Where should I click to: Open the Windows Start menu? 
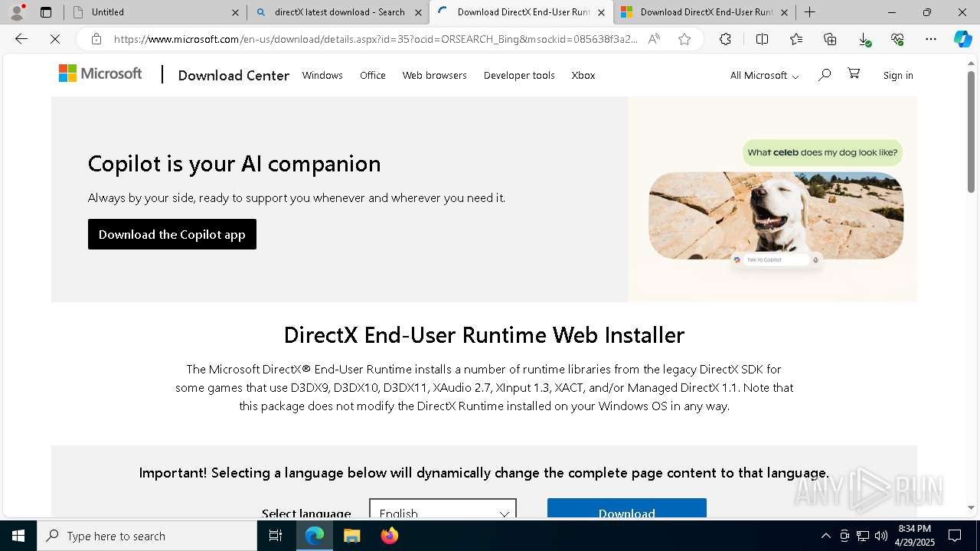point(18,536)
